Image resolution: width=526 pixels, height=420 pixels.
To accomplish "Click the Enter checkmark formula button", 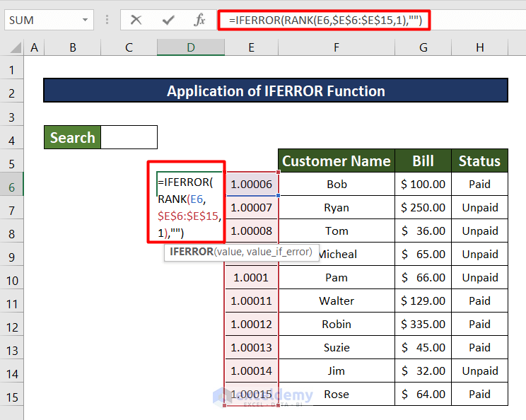I will tap(168, 20).
